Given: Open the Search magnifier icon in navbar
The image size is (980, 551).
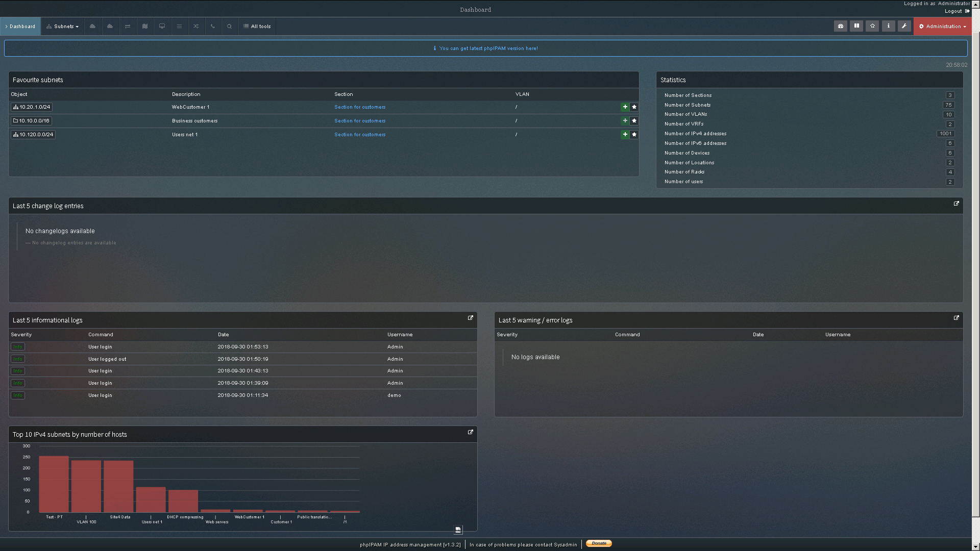Looking at the screenshot, I should (x=230, y=27).
